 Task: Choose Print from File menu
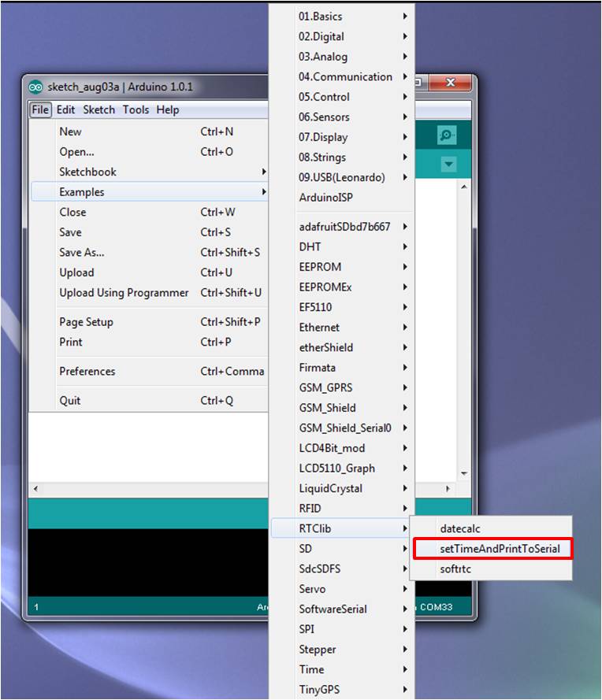point(149,342)
